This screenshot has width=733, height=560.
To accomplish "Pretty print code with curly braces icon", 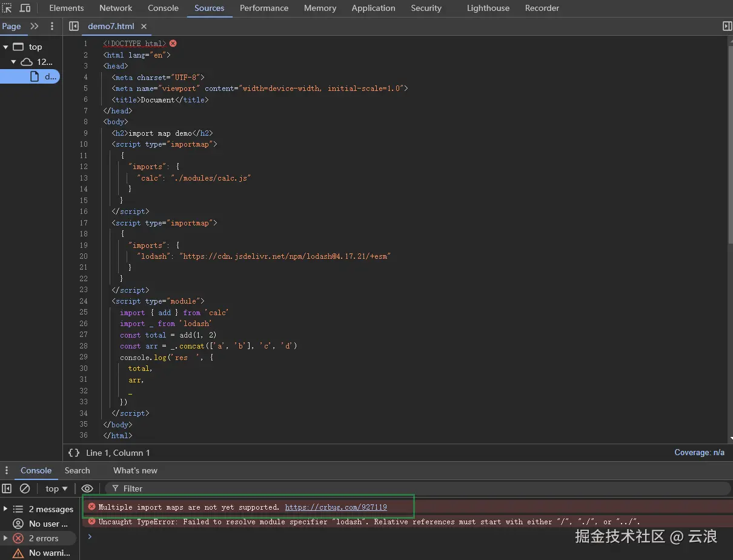I will click(x=74, y=453).
